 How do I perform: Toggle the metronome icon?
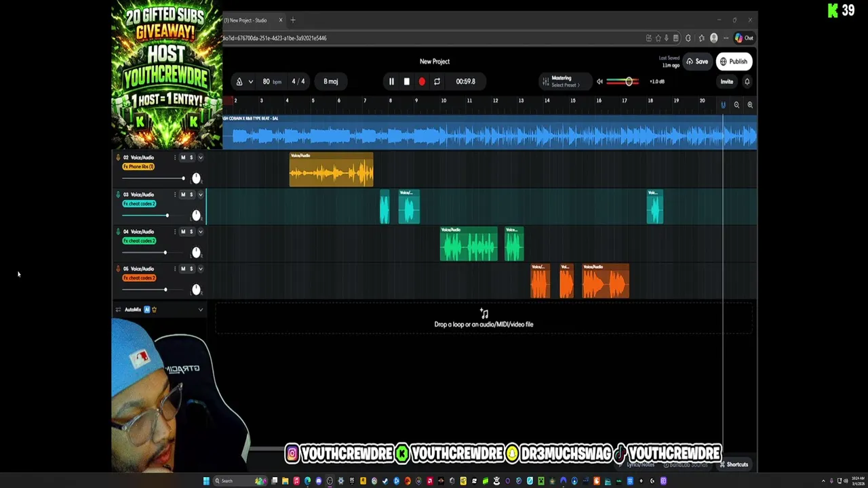239,81
